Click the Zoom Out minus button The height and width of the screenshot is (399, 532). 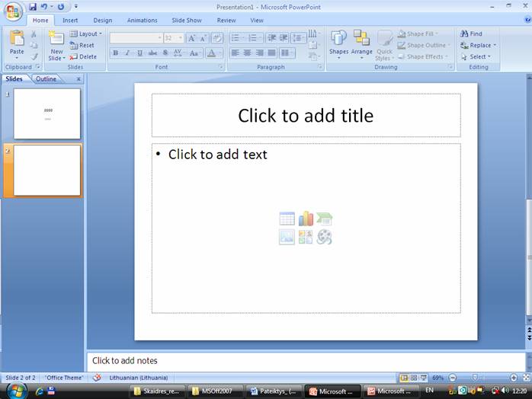click(x=452, y=378)
